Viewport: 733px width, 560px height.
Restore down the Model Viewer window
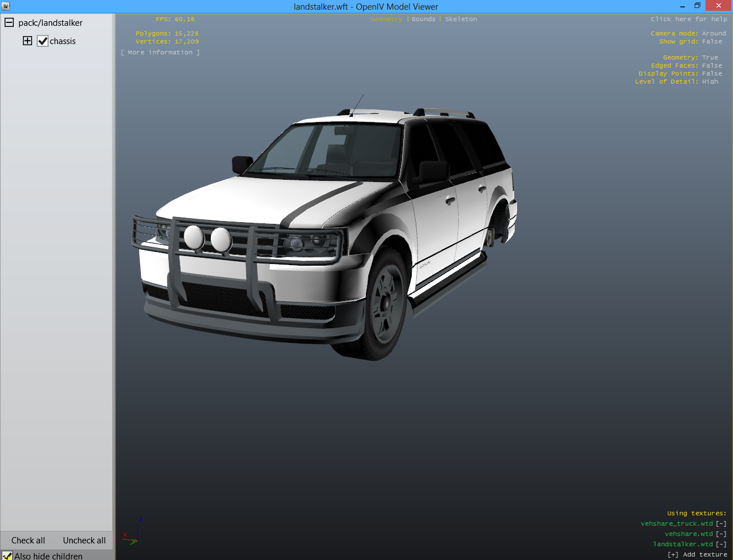pos(697,6)
